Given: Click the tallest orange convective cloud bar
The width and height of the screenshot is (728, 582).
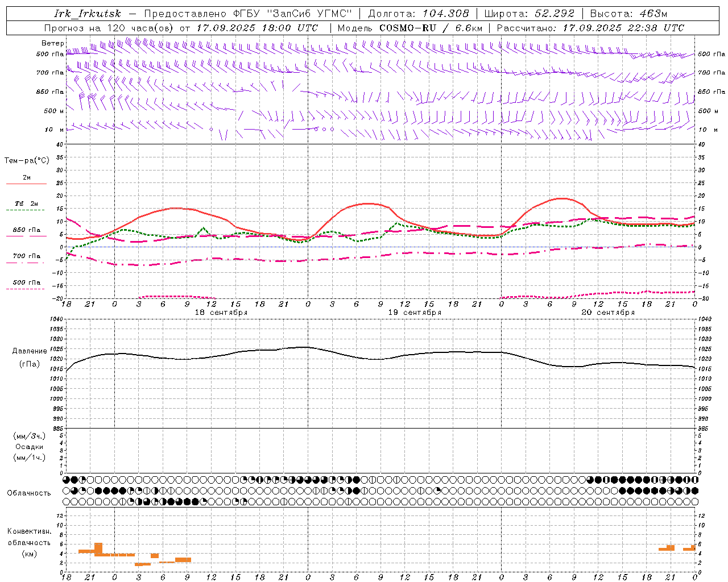Looking at the screenshot, I should click(x=98, y=549).
